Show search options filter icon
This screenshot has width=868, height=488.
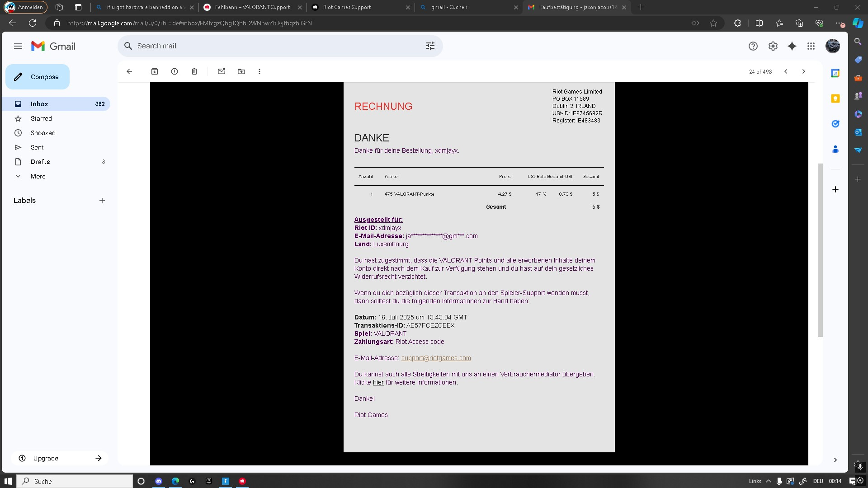[x=430, y=46]
